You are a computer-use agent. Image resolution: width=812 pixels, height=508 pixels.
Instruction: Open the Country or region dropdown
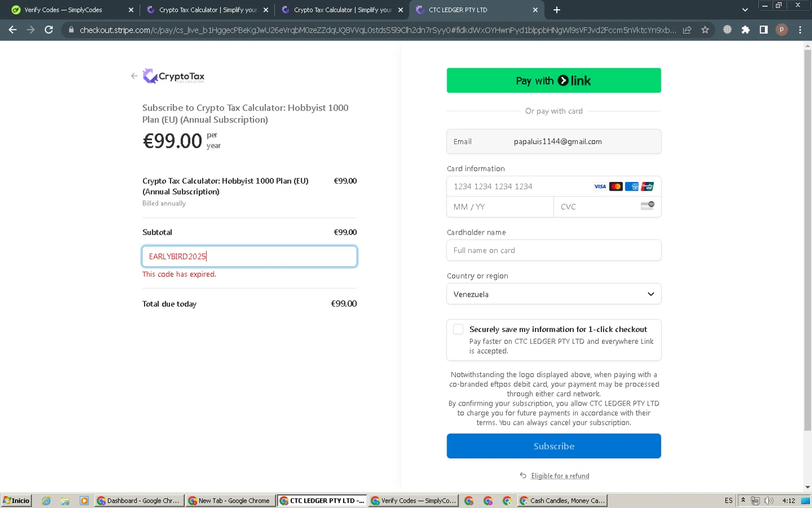[554, 294]
